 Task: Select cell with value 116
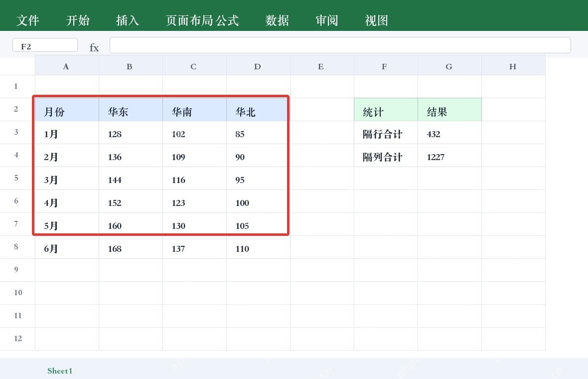coord(194,178)
